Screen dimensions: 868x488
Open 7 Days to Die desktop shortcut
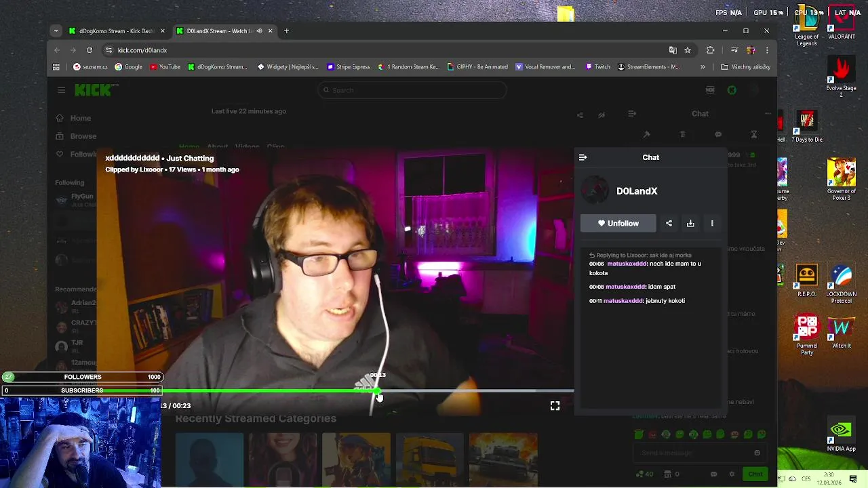(807, 127)
